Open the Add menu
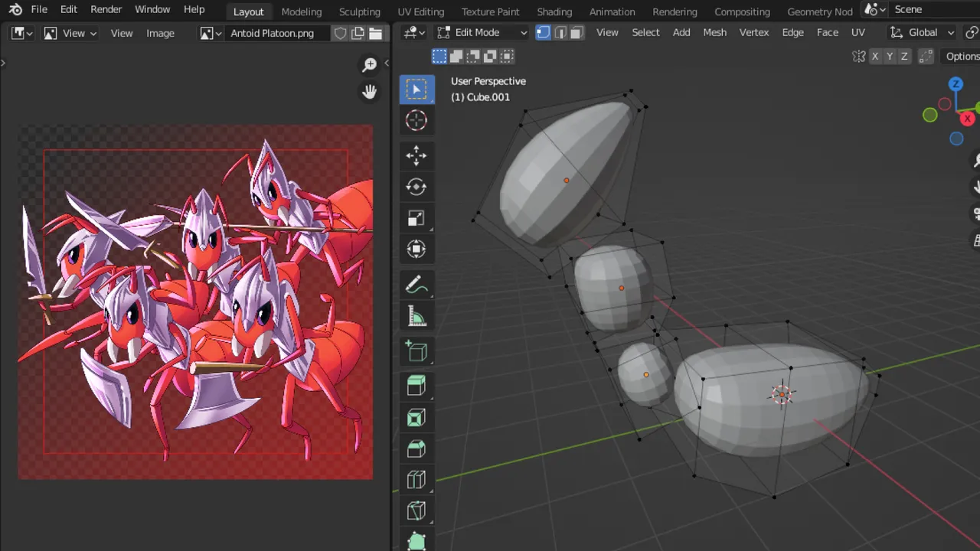The width and height of the screenshot is (980, 551). (x=681, y=32)
